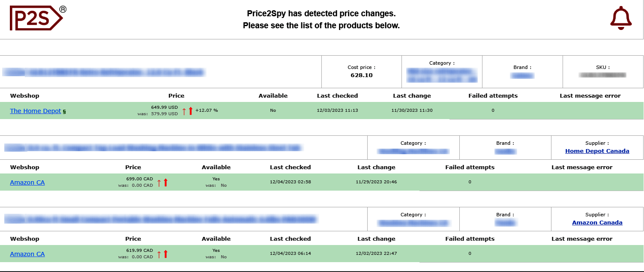Click the price-up arrows beside 619.99 CAD
This screenshot has width=644, height=272.
(x=162, y=254)
